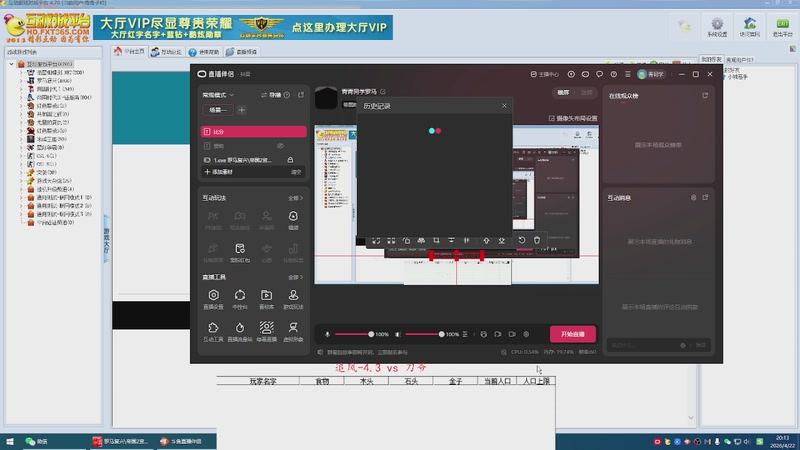Delete the source via trash icon
The height and width of the screenshot is (450, 800).
point(537,240)
